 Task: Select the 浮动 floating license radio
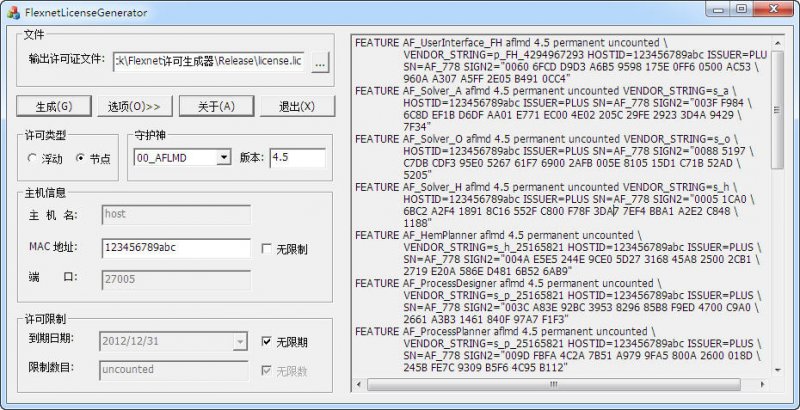click(45, 159)
